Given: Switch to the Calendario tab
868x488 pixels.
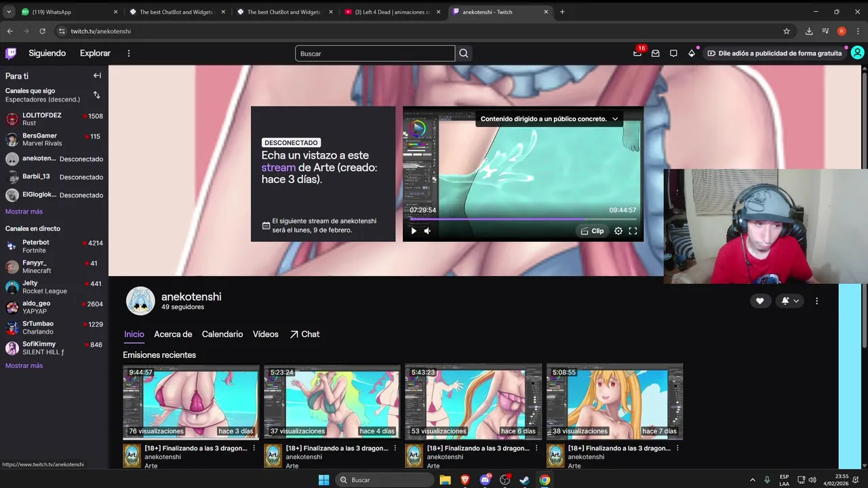Looking at the screenshot, I should [222, 334].
